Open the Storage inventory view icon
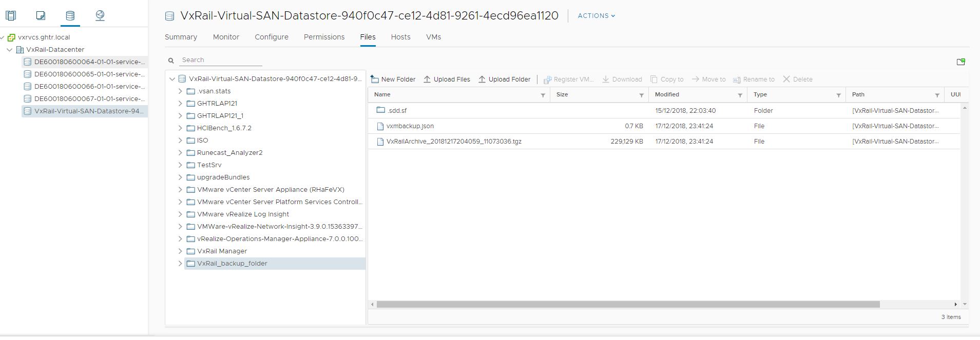Image resolution: width=980 pixels, height=340 pixels. (70, 15)
